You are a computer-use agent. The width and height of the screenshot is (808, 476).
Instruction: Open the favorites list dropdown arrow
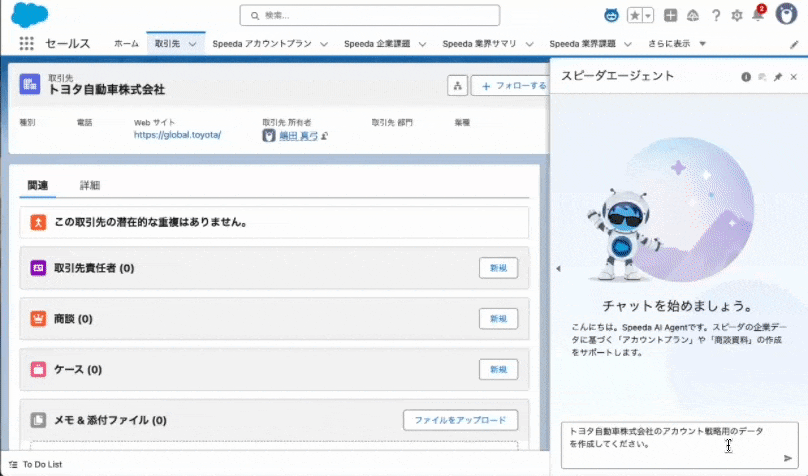point(648,15)
